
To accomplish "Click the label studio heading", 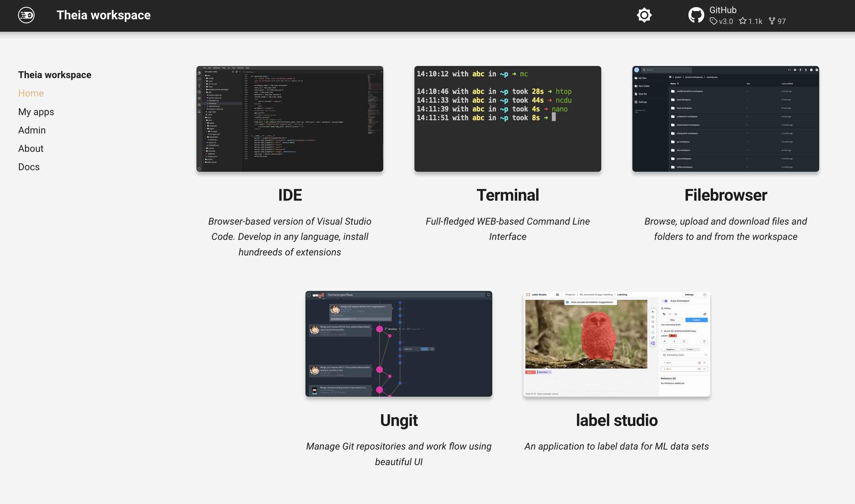I will (x=617, y=420).
